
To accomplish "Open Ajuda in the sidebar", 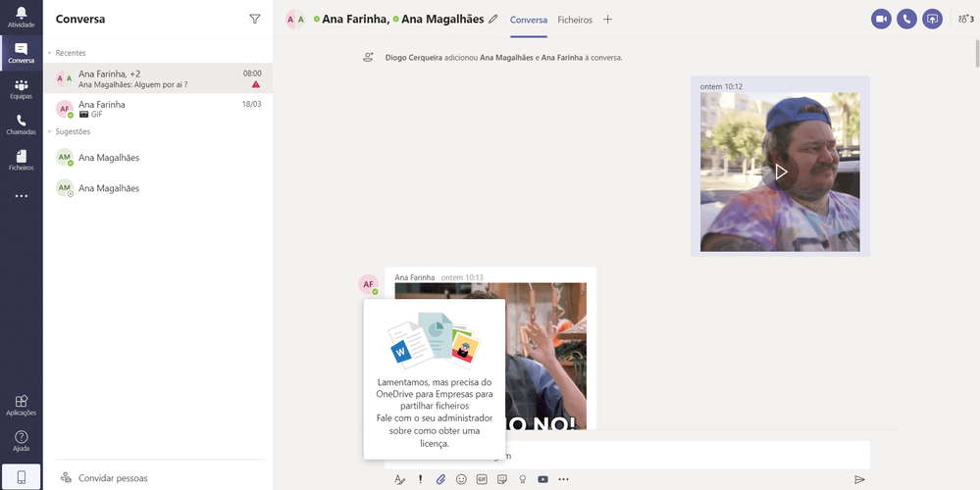I will click(x=22, y=441).
